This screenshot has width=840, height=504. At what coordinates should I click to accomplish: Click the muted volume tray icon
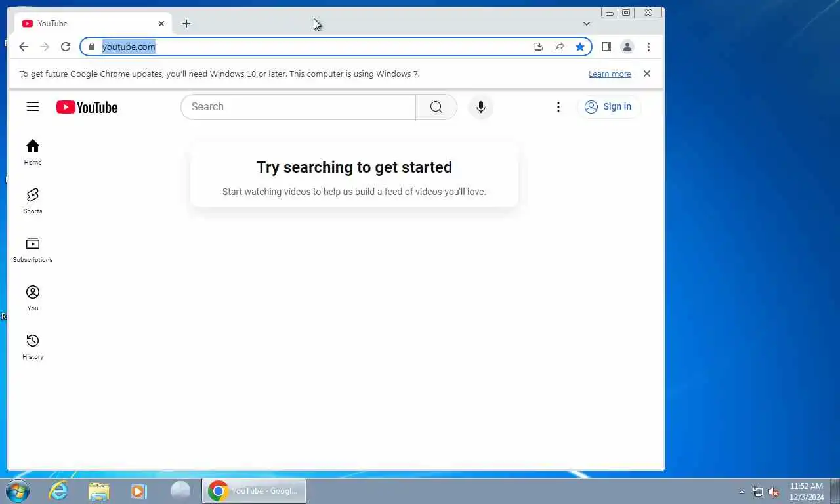774,492
